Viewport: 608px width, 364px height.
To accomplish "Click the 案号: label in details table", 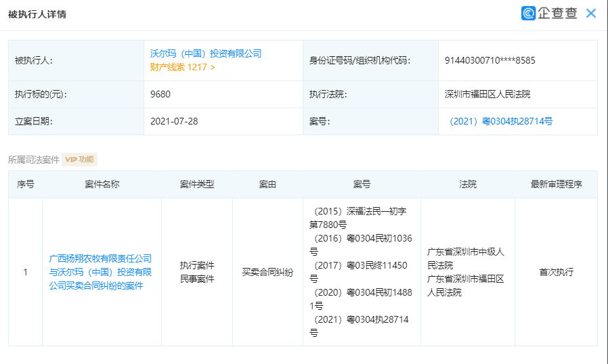I will (x=319, y=121).
